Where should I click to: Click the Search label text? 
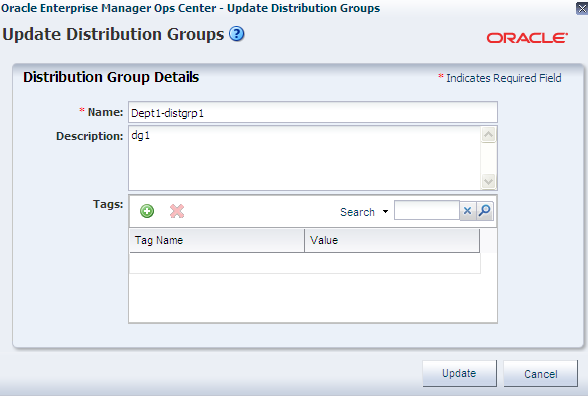tap(357, 212)
